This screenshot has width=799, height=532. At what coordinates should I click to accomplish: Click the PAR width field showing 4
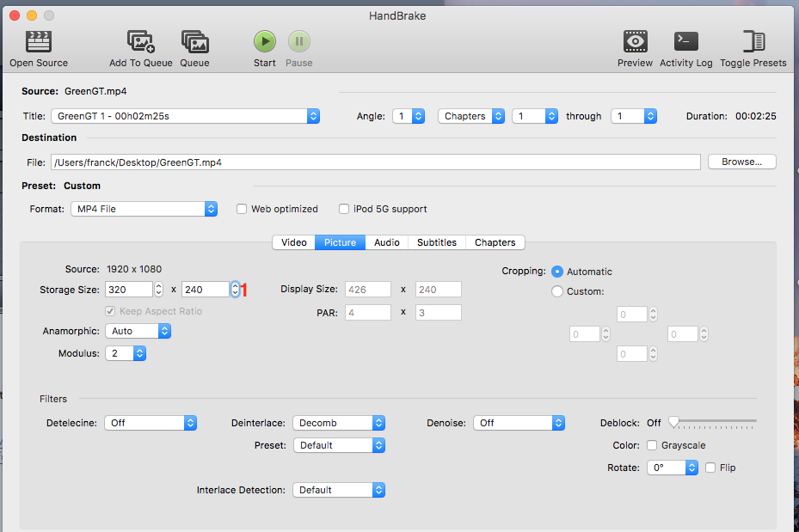coord(368,313)
